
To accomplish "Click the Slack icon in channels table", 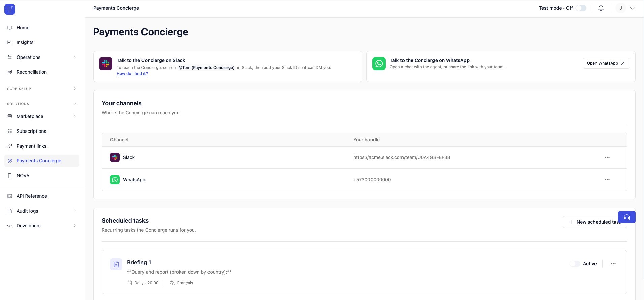I will pos(115,157).
